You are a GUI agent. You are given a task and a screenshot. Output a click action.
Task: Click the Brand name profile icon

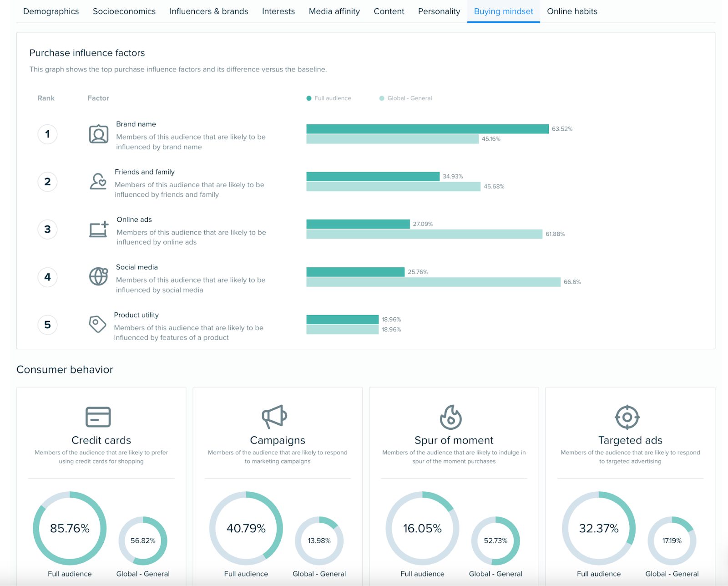click(98, 134)
